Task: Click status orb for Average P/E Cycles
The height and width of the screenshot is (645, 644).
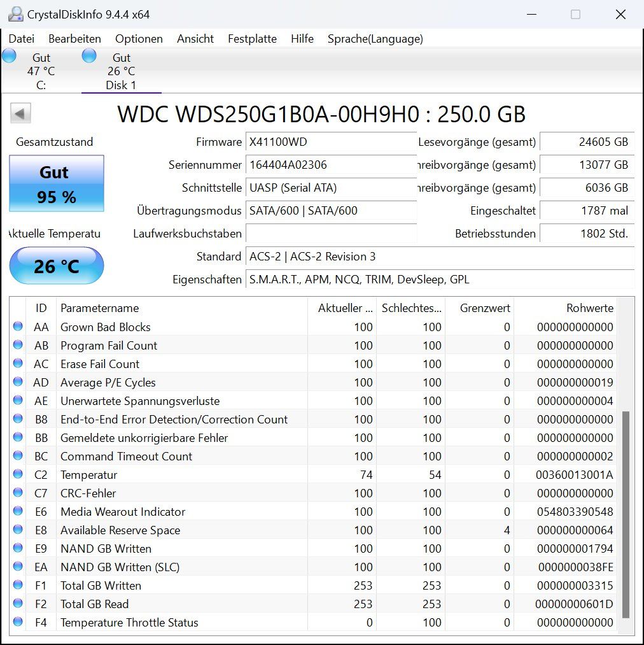Action: 18,382
